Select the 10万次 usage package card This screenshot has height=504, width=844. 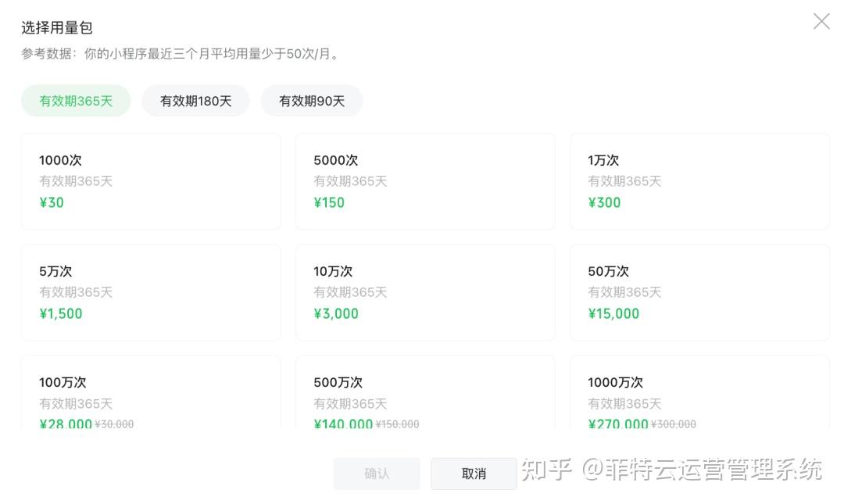coord(425,292)
